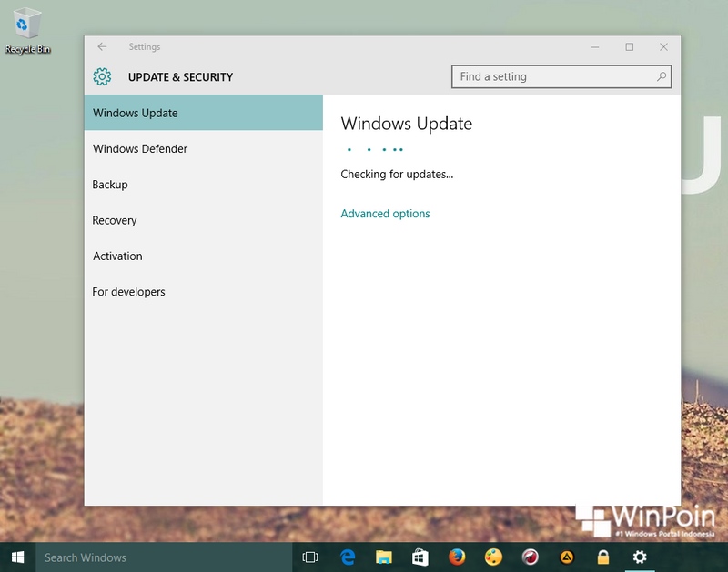Switch to the Backup section
Viewport: 728px width, 572px height.
110,185
